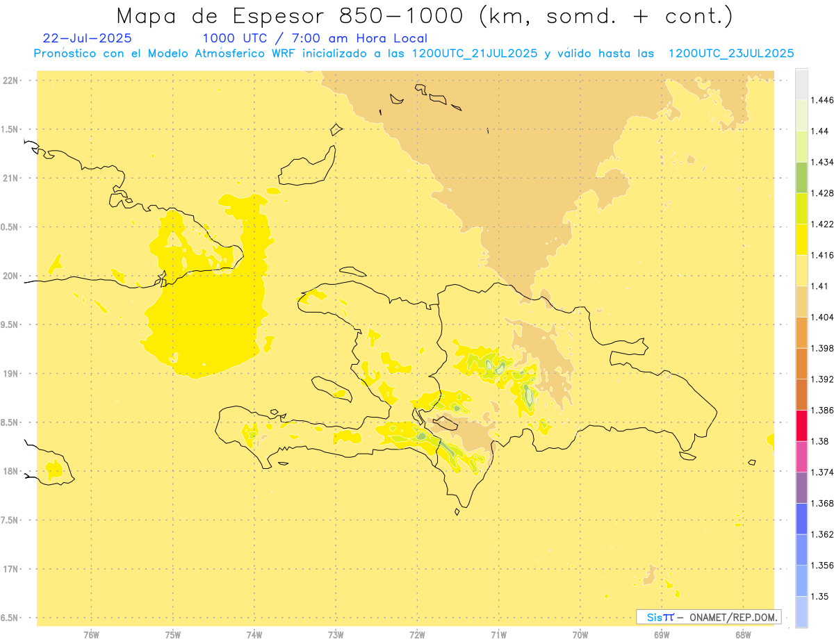Click the valid-until time '1200UTC_23JUL2025' in the subtitle
Screen dimensions: 834x644
pyautogui.click(x=731, y=53)
